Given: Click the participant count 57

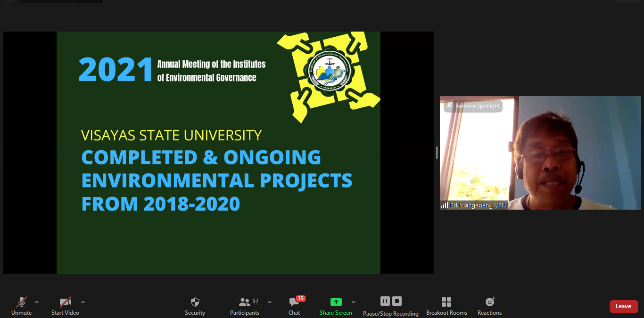Looking at the screenshot, I should click(256, 301).
